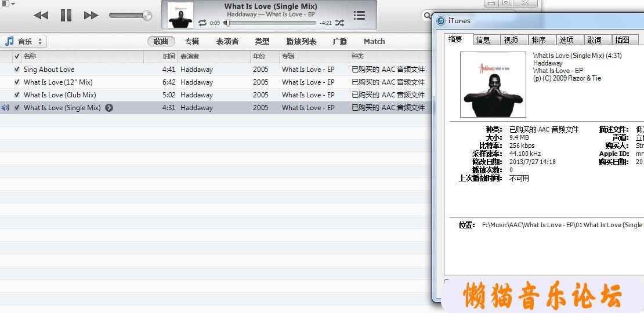Toggle the header check-all checkbox
Image resolution: width=644 pixels, height=313 pixels.
tap(17, 56)
